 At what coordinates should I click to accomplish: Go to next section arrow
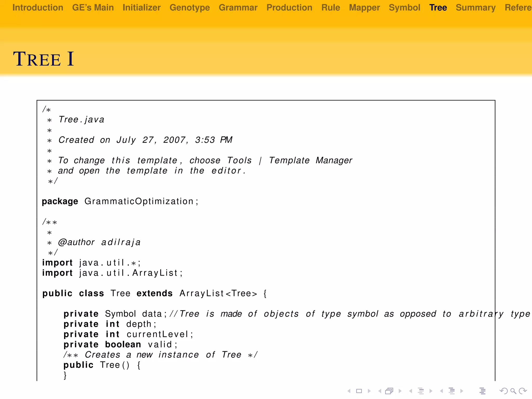[462, 391]
